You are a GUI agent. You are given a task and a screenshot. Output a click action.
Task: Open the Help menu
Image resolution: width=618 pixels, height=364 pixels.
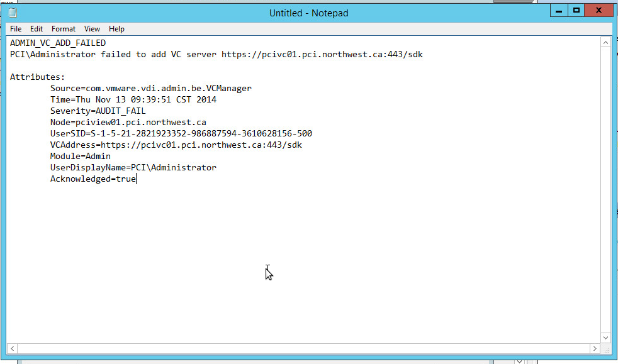click(116, 29)
